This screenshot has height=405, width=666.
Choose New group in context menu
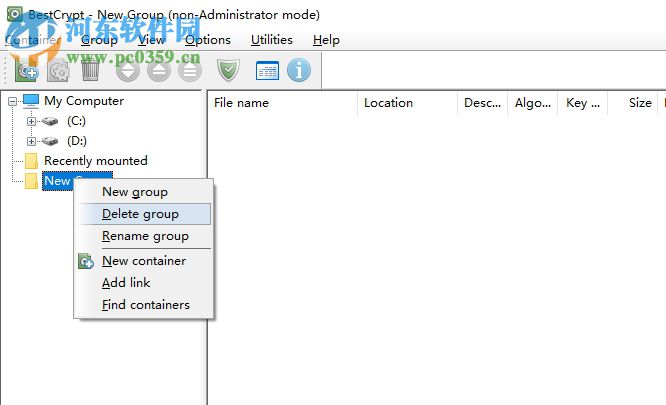click(x=144, y=192)
